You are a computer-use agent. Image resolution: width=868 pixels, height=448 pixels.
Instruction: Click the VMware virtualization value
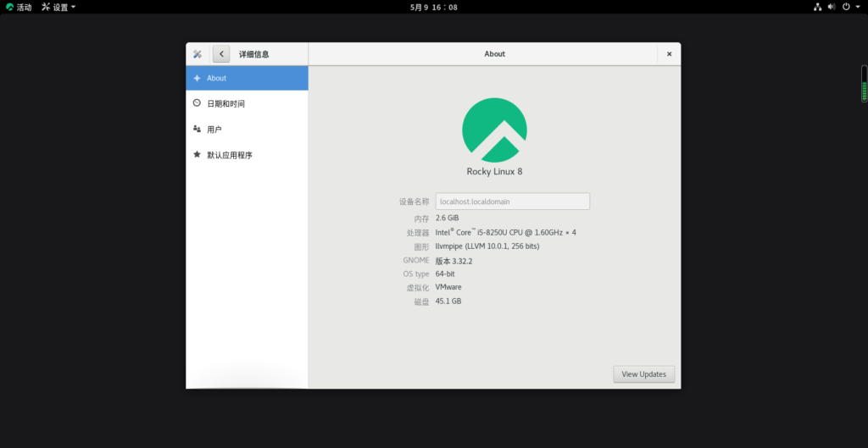click(x=448, y=287)
